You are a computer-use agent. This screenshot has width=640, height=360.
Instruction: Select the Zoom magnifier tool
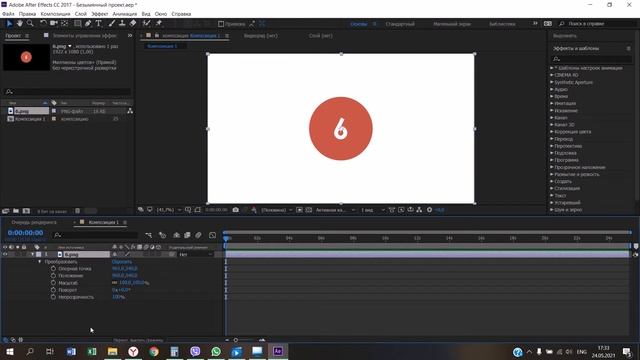30,24
